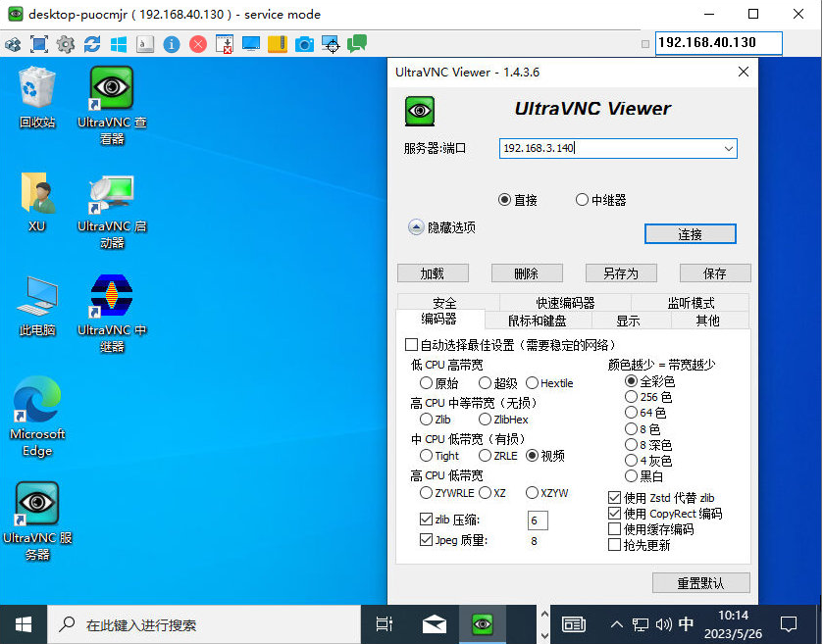Click the volume speaker tray icon

(x=663, y=624)
